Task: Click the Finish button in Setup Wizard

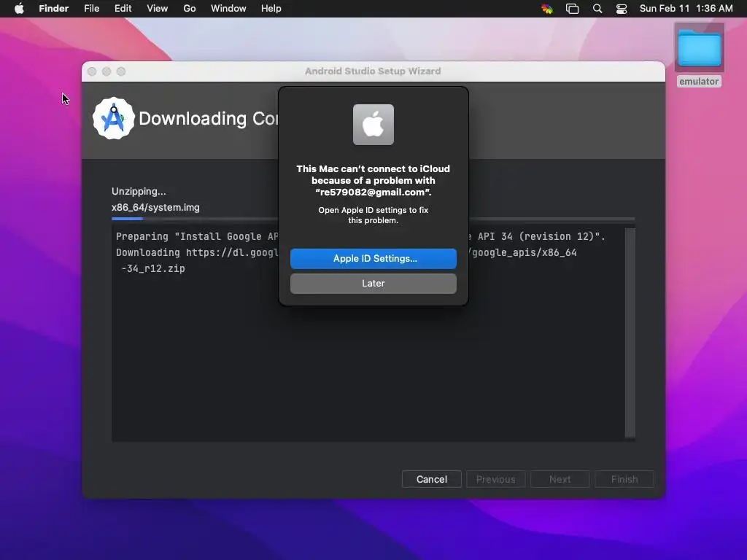Action: click(x=624, y=479)
